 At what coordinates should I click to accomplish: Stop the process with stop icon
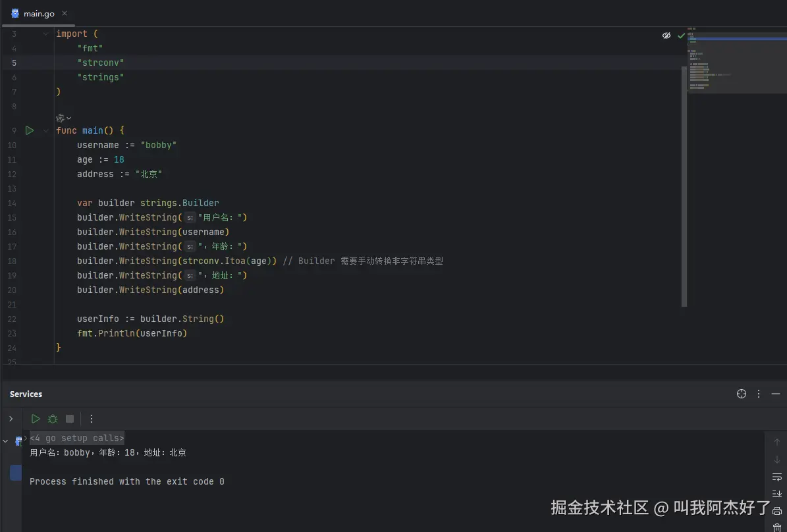pyautogui.click(x=70, y=419)
